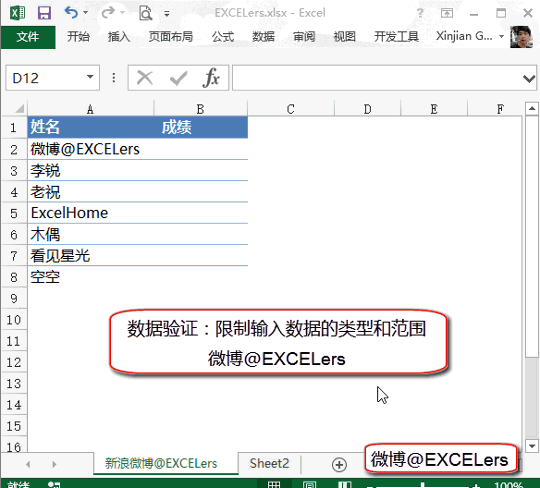Click the user profile photo
The height and width of the screenshot is (488, 540).
coord(521,37)
